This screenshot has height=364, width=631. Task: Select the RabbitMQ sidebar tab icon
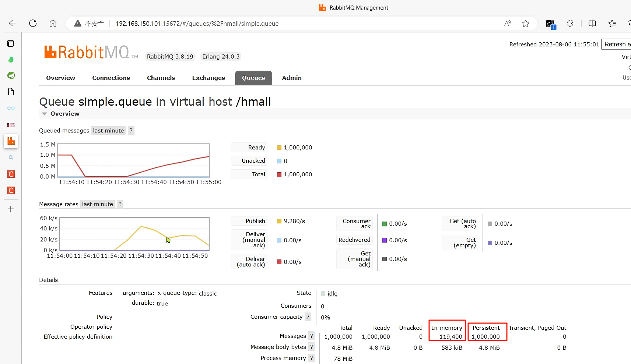point(11,141)
